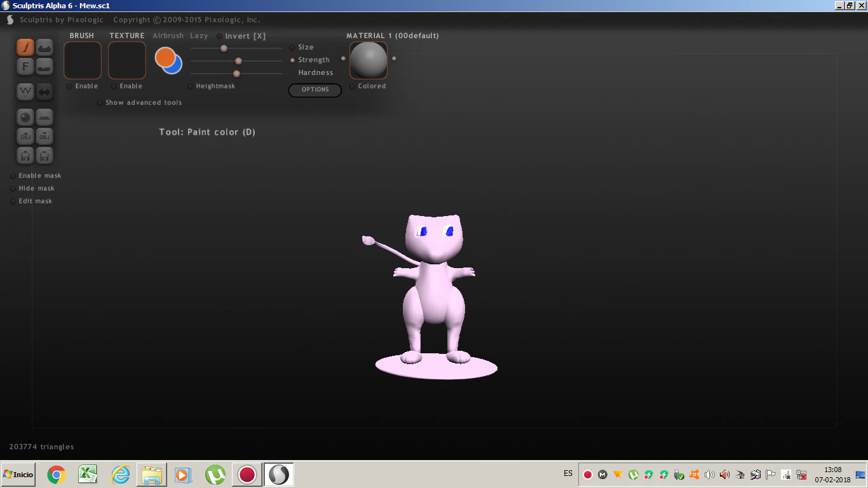The image size is (868, 488).
Task: Choose the Fill tool marked F
Action: point(25,66)
